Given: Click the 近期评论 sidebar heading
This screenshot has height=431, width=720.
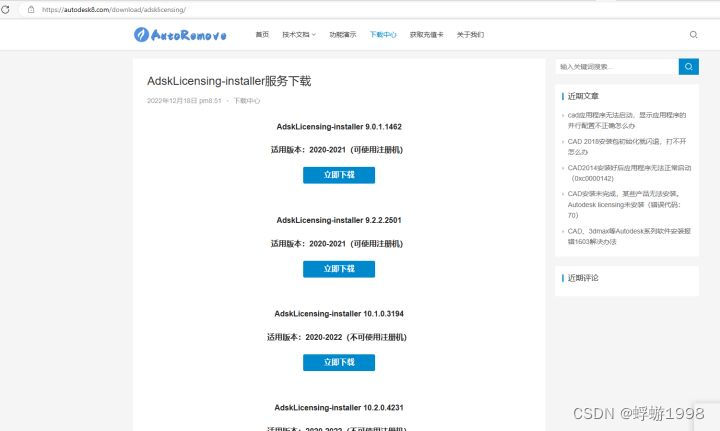Looking at the screenshot, I should coord(583,278).
